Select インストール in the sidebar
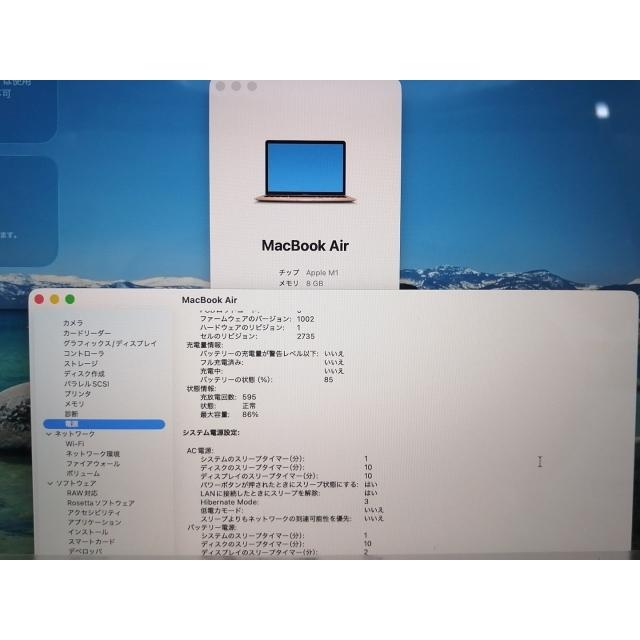 point(88,532)
